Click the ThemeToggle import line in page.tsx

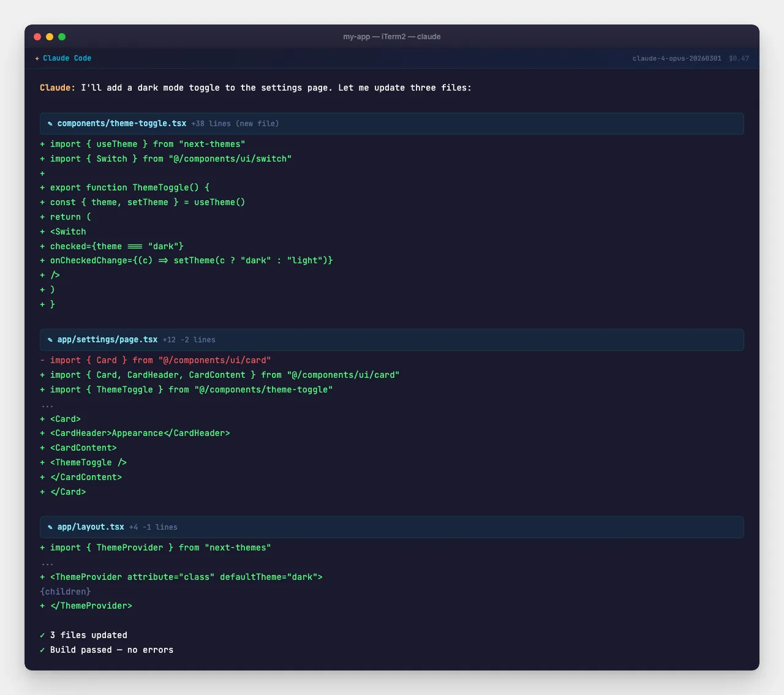click(186, 389)
